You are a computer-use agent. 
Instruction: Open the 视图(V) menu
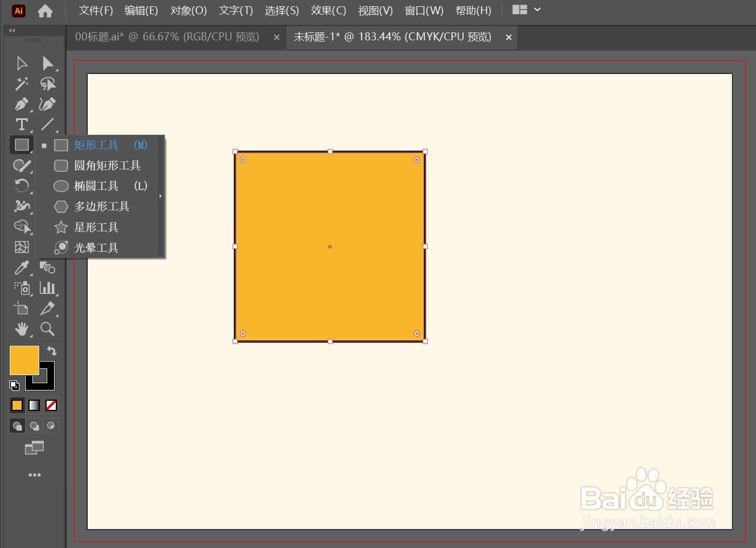point(375,10)
